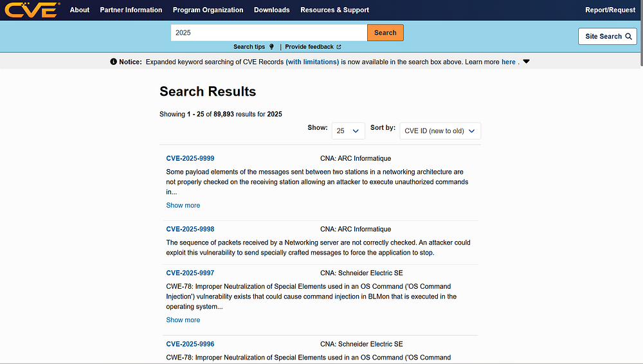
Task: Click the (with limitations) link
Action: click(312, 62)
